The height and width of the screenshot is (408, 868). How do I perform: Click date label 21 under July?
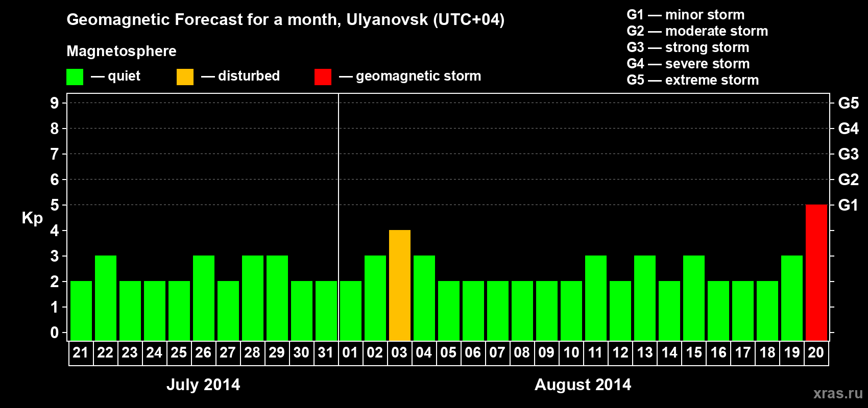(81, 352)
